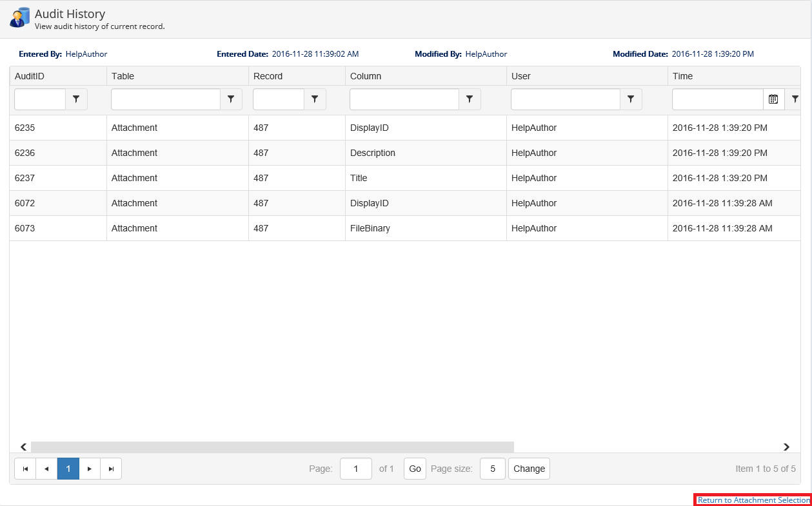Click the AuditID column filter icon
Screen dimensions: 812x506
(x=76, y=99)
